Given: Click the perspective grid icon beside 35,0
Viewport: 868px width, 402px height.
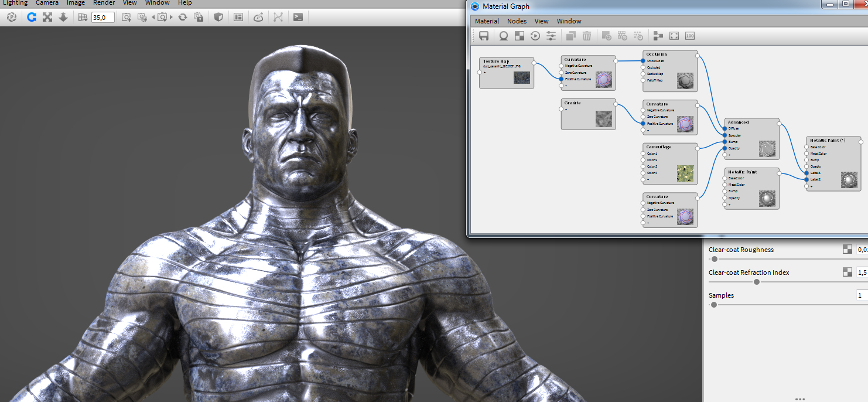Looking at the screenshot, I should [83, 17].
